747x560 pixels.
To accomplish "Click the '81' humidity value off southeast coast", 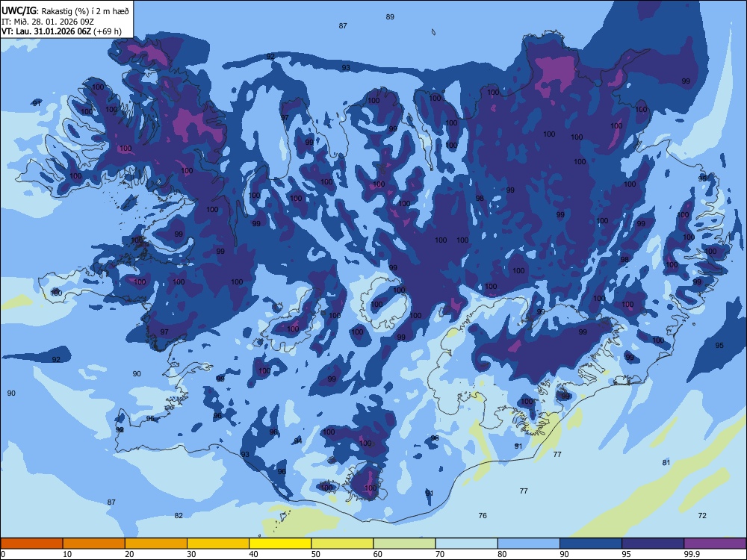I will 666,462.
